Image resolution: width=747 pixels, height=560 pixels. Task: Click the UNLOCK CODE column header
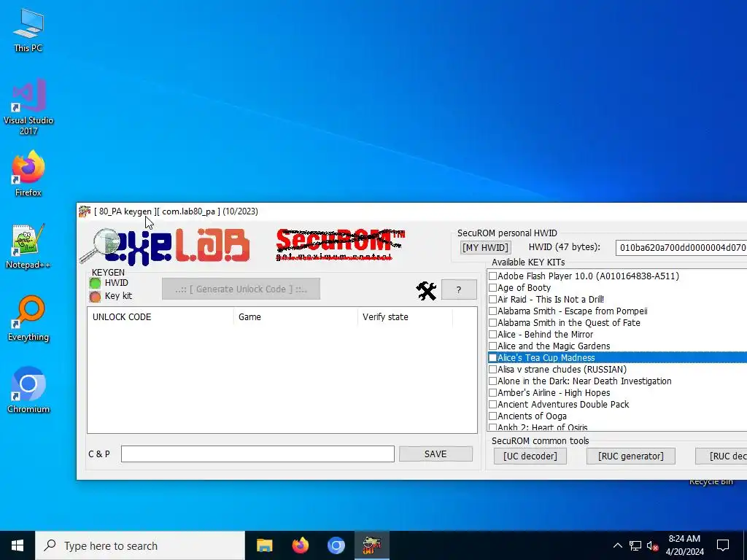160,317
